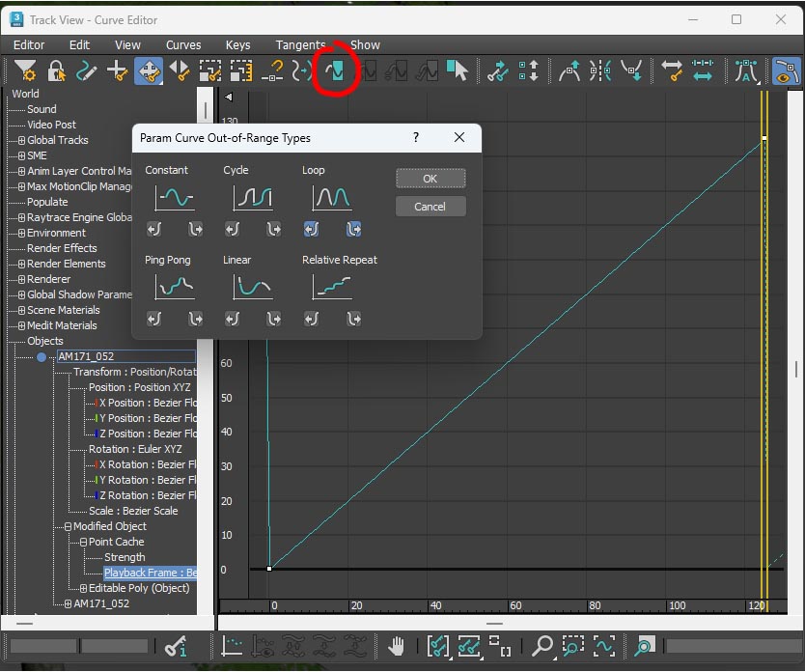Expand the Editable Poly (Object) node
Viewport: 805px width, 672px height.
click(83, 588)
